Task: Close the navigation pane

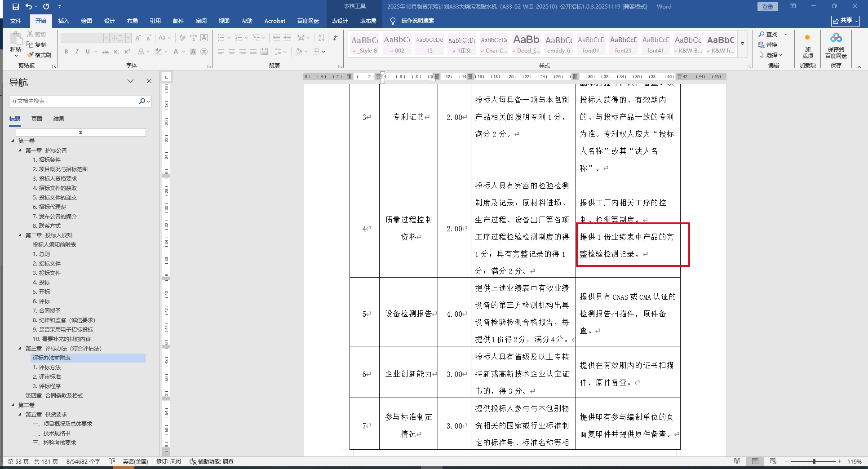Action: pyautogui.click(x=149, y=81)
